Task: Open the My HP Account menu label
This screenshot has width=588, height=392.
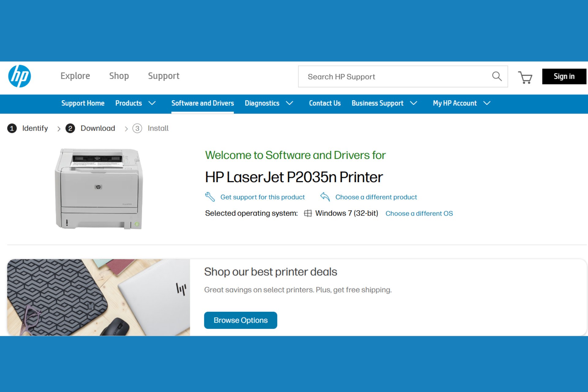Action: [454, 103]
